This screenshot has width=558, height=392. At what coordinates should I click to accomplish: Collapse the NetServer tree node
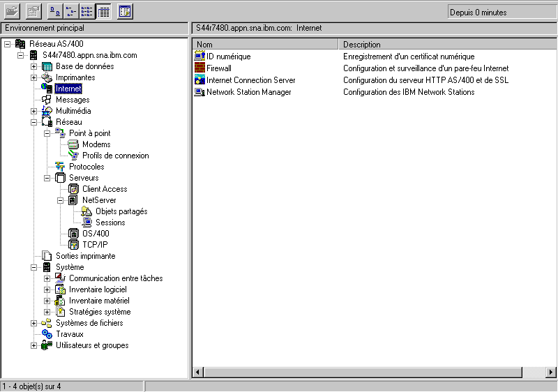61,200
